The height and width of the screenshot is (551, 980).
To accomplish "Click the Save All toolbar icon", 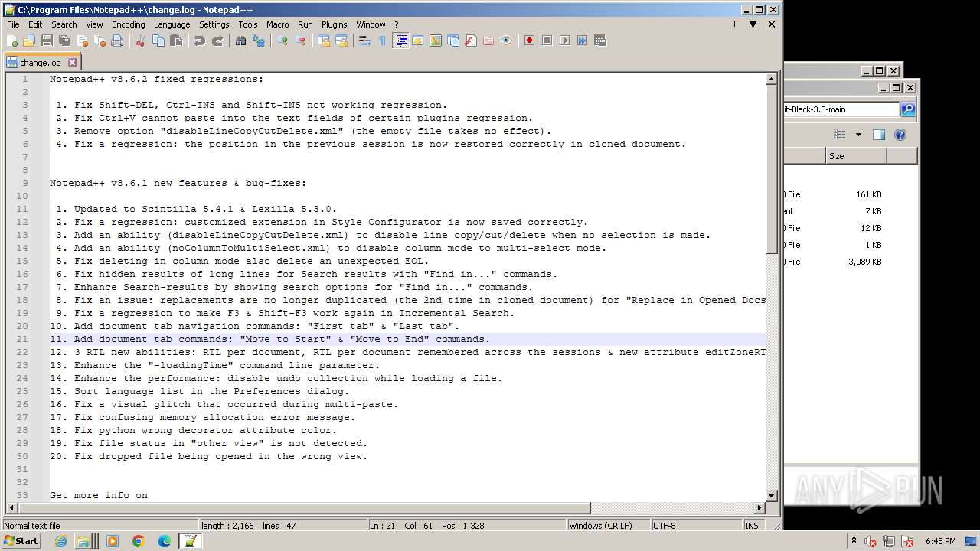I will coord(64,41).
